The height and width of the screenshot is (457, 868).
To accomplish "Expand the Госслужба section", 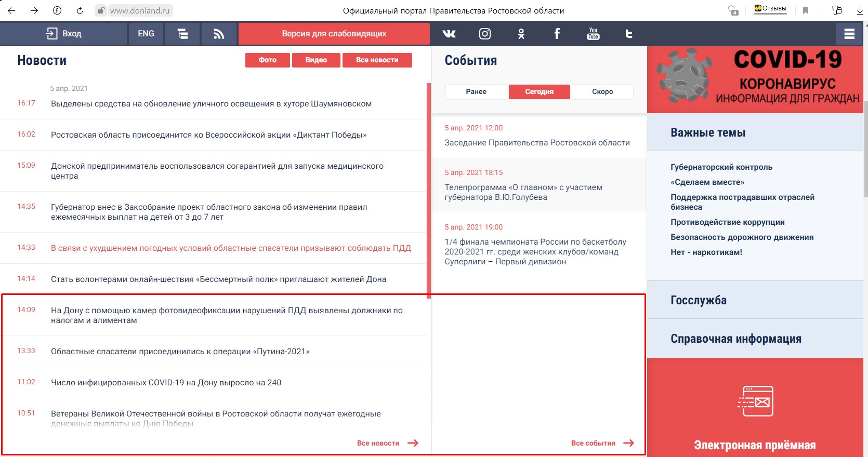I will [699, 300].
